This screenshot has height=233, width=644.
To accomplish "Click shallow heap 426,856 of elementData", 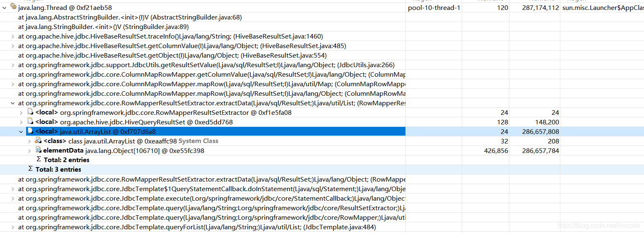I will [x=496, y=151].
